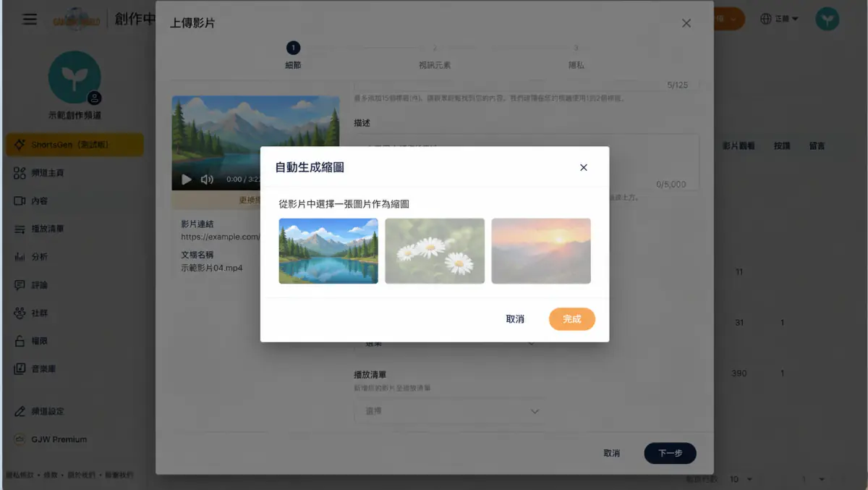Screen dimensions: 868x490
Task: Click the globe language icon
Action: pos(766,19)
